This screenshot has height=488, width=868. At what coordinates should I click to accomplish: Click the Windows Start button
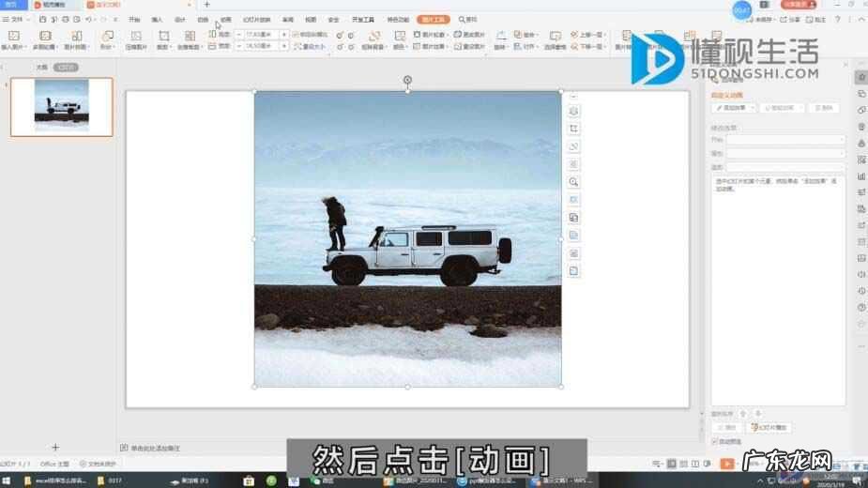pyautogui.click(x=6, y=480)
